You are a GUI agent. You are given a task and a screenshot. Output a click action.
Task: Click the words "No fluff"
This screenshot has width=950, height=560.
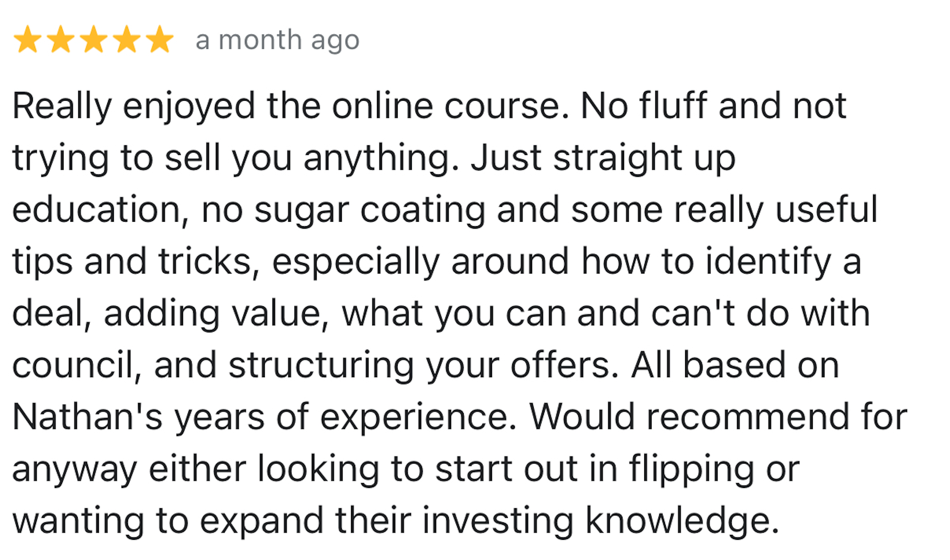[x=644, y=106]
